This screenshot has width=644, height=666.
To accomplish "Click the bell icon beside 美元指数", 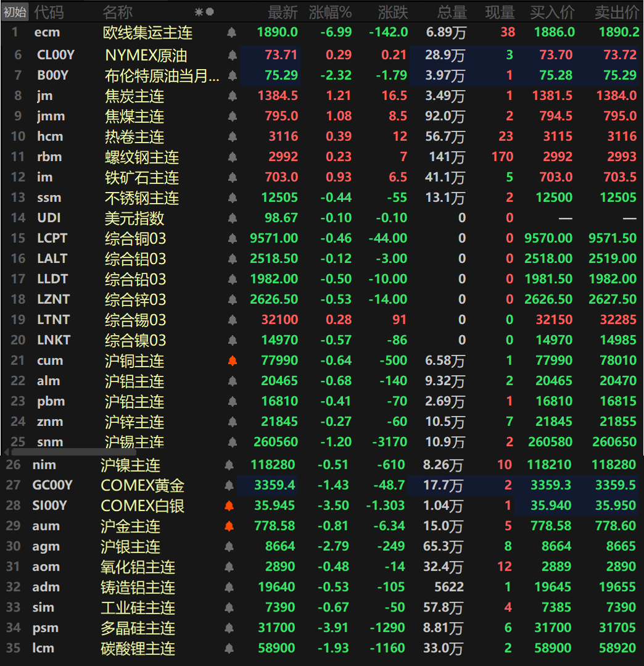I will coord(232,218).
